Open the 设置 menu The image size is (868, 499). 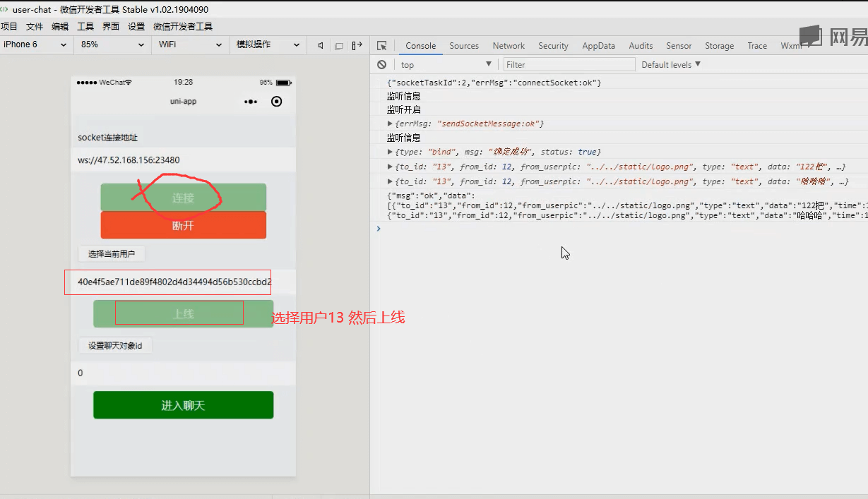[x=136, y=27]
